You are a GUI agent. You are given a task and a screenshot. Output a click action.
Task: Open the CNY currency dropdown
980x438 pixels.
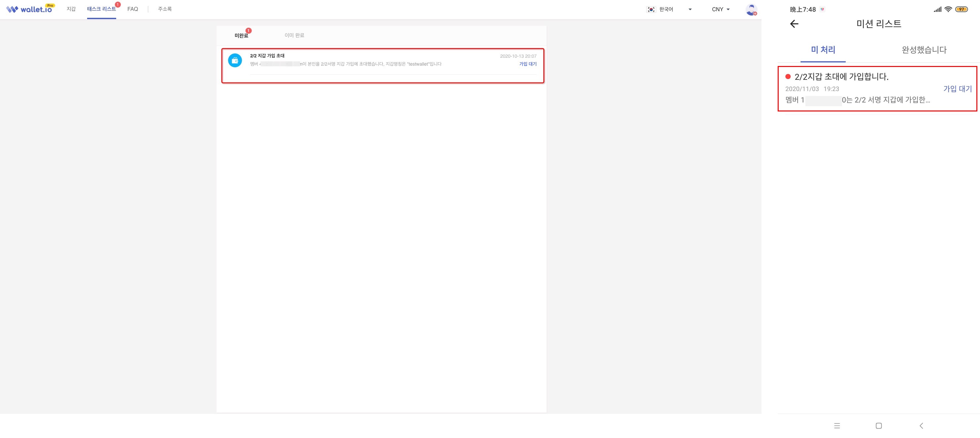tap(721, 10)
